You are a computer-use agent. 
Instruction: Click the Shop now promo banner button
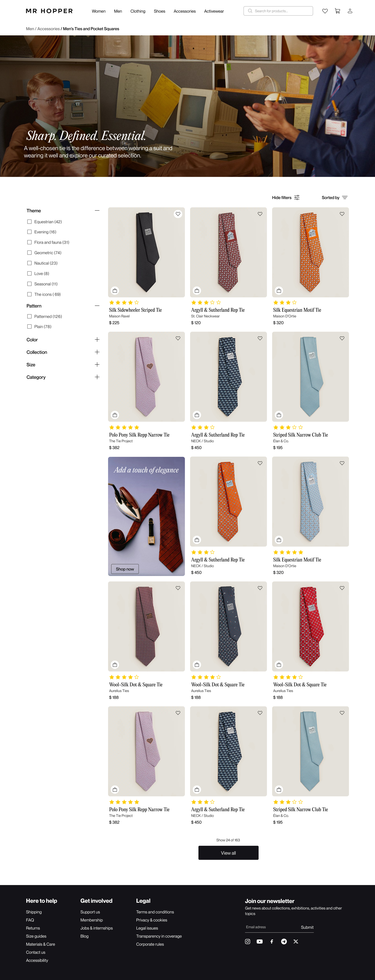(x=125, y=569)
